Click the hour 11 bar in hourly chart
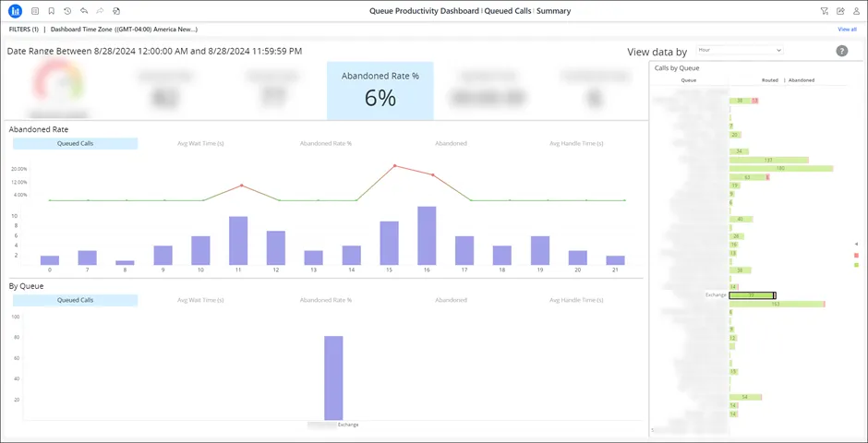This screenshot has width=868, height=443. tap(238, 241)
